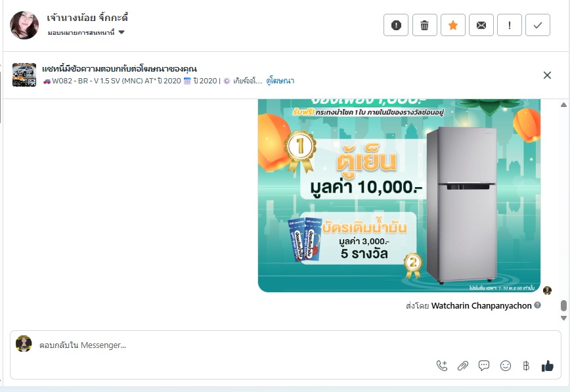This screenshot has height=392, width=570.
Task: Request payment with the baht icon
Action: [526, 366]
